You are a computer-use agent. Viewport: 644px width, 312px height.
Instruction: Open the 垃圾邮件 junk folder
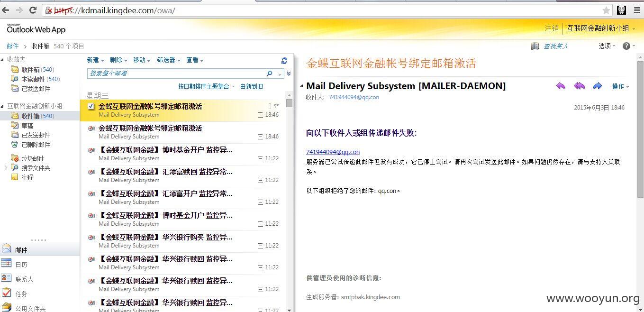click(x=28, y=158)
